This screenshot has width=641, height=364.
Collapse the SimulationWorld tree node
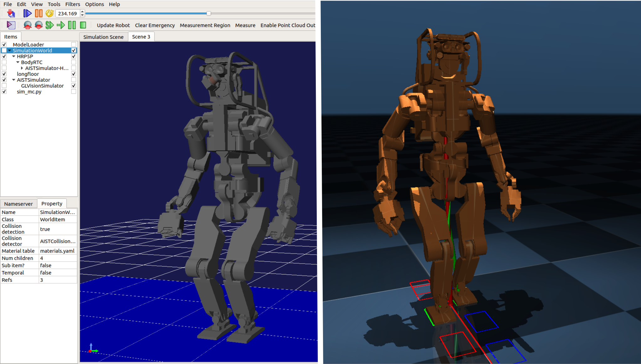coord(9,50)
